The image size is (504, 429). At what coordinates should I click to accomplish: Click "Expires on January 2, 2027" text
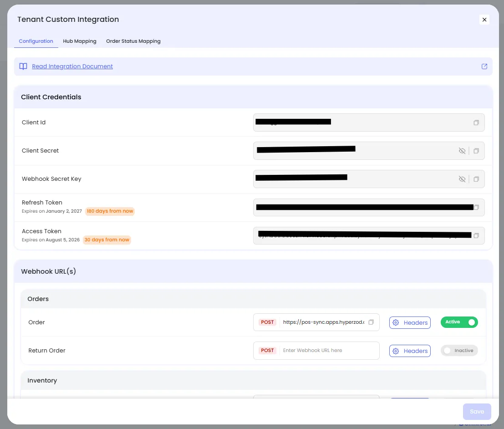click(x=52, y=211)
